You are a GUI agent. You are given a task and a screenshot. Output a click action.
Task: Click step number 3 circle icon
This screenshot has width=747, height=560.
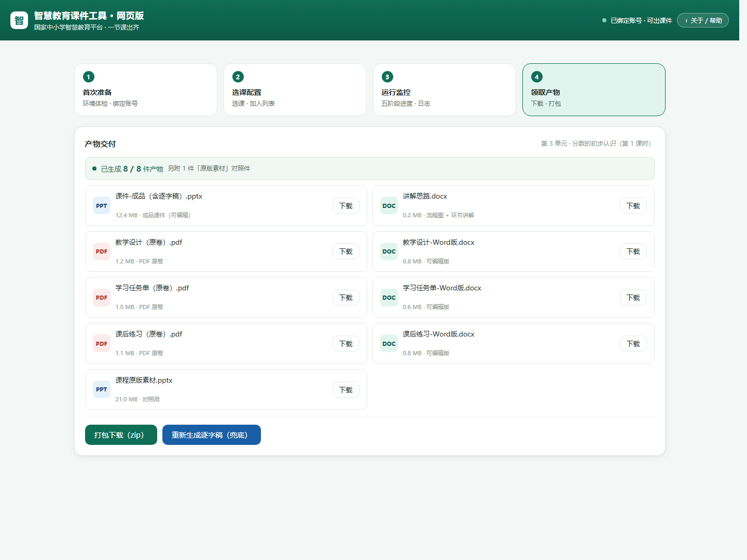388,77
